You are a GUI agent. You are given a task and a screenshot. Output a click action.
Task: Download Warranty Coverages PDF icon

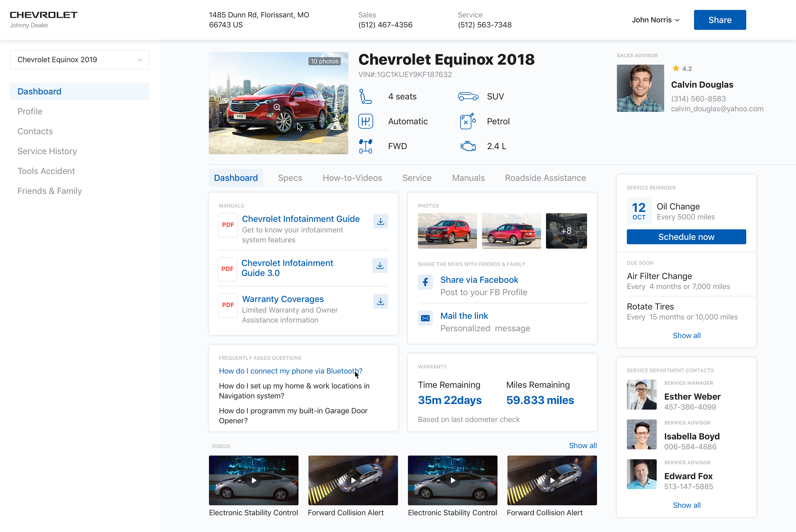[380, 301]
